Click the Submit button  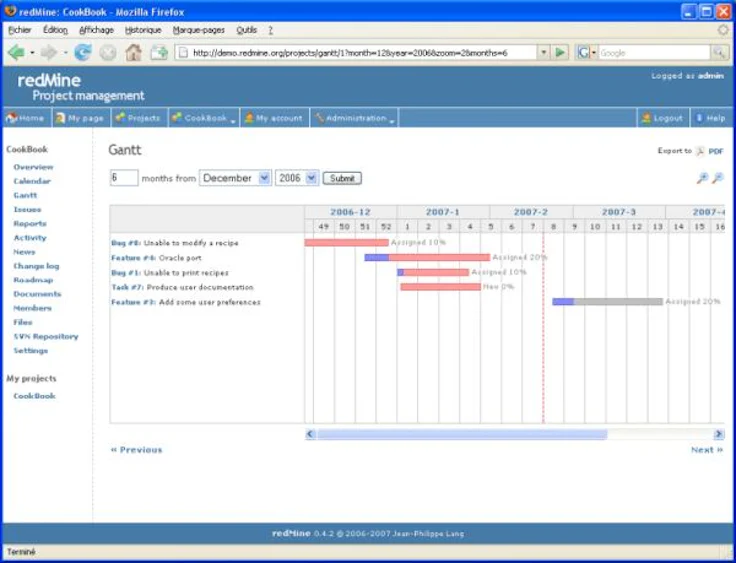click(x=342, y=178)
